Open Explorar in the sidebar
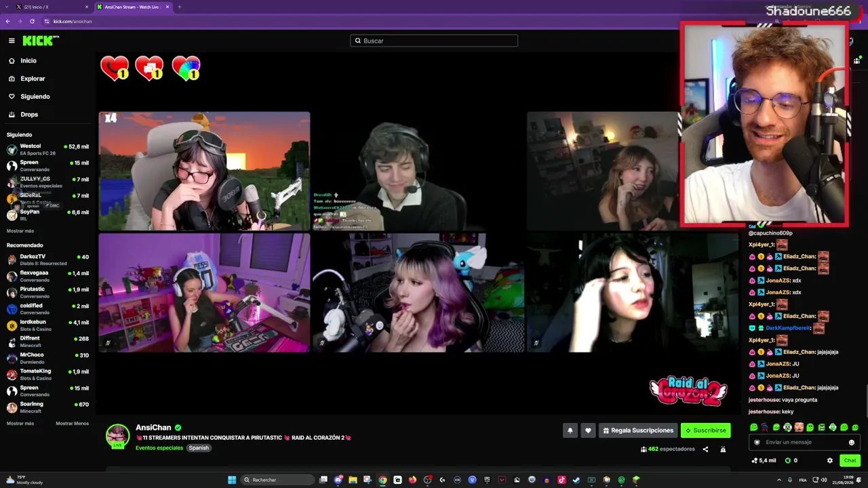 point(26,79)
